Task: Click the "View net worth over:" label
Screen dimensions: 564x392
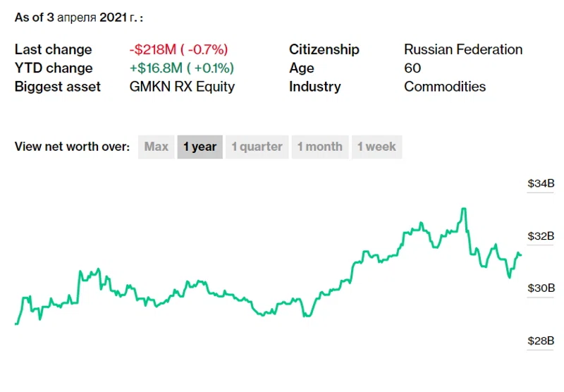Action: click(x=72, y=147)
